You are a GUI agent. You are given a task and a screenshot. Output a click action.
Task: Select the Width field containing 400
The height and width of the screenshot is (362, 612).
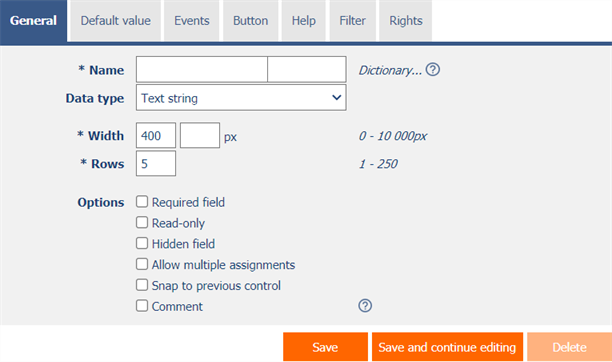[156, 136]
